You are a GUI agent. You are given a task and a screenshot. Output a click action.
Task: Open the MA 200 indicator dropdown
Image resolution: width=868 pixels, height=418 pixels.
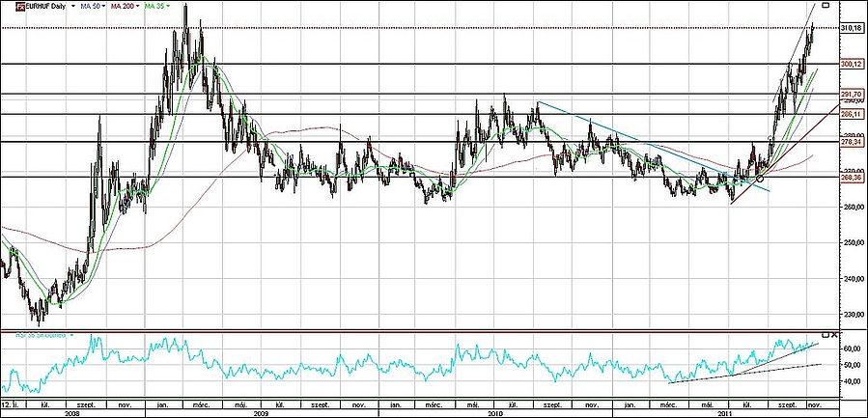(x=135, y=7)
